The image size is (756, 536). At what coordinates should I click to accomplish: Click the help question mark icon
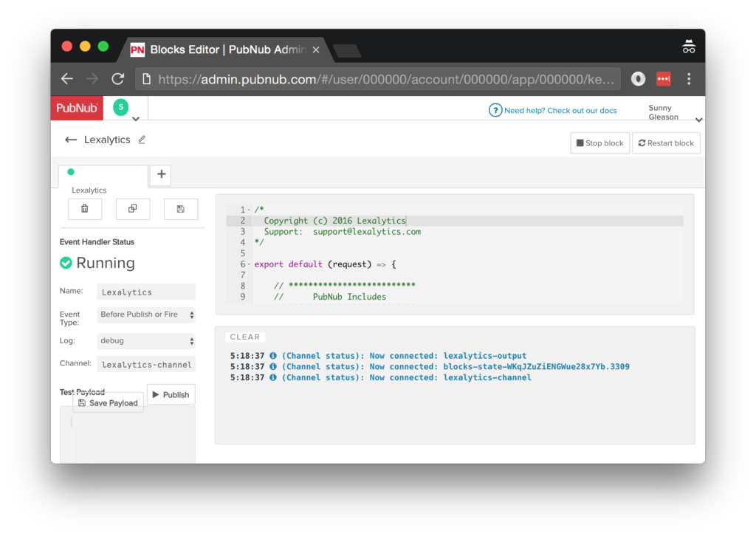pyautogui.click(x=495, y=110)
